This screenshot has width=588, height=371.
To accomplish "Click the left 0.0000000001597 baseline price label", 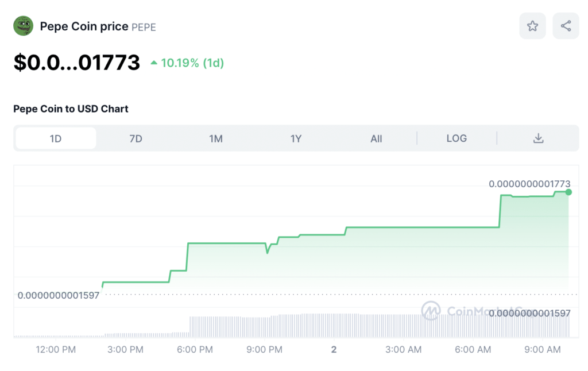I will click(x=59, y=295).
